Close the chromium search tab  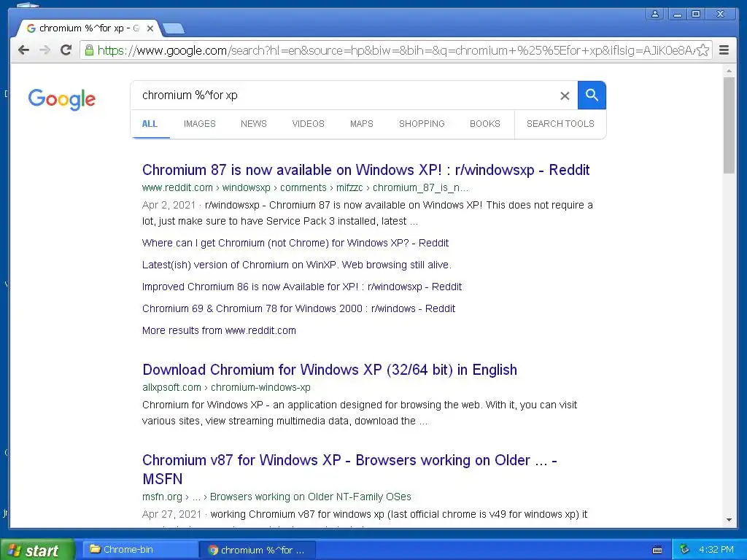click(150, 28)
